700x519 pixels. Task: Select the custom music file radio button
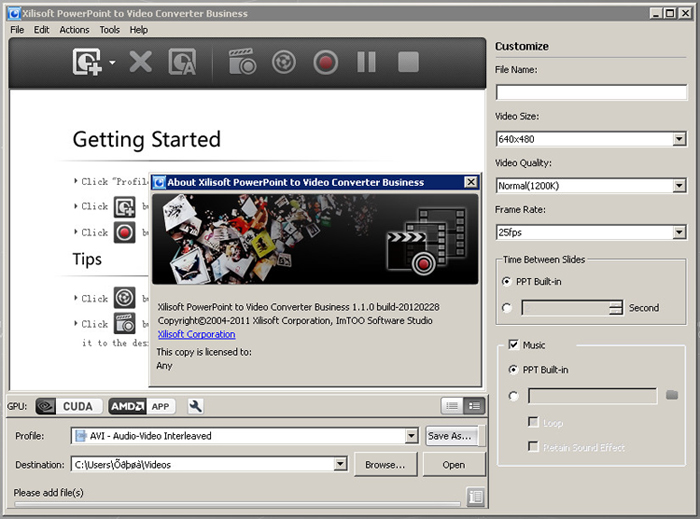513,396
